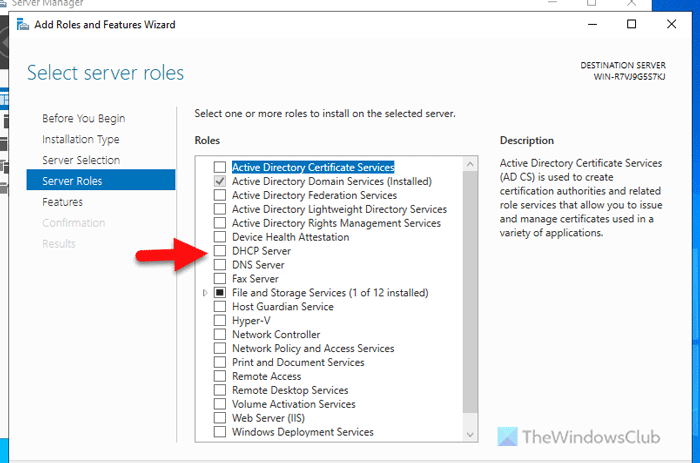Tick the Device Health Attestation checkbox
The height and width of the screenshot is (463, 700).
coord(220,237)
